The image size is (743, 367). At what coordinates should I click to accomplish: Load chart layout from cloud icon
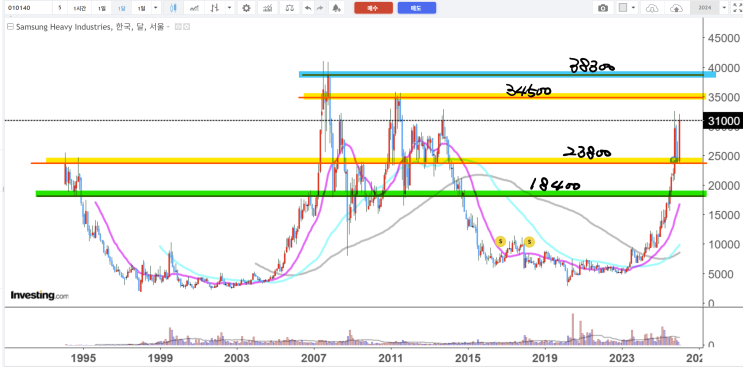(653, 8)
